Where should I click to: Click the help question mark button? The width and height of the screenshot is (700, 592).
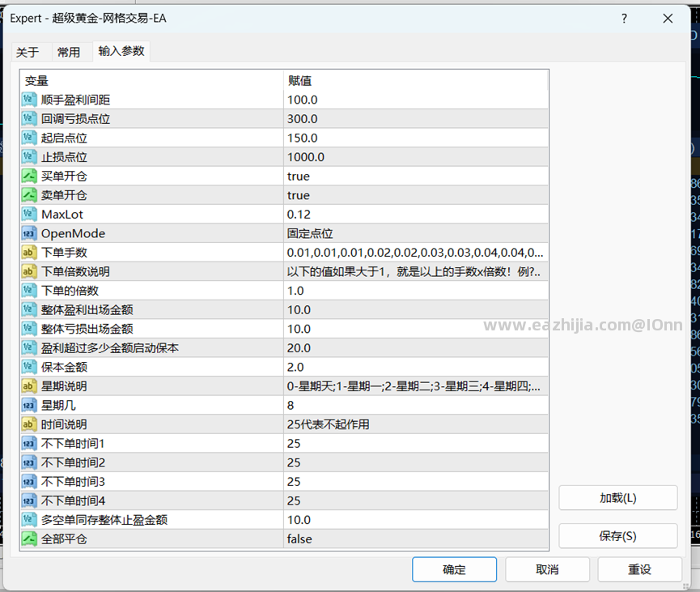click(x=624, y=19)
